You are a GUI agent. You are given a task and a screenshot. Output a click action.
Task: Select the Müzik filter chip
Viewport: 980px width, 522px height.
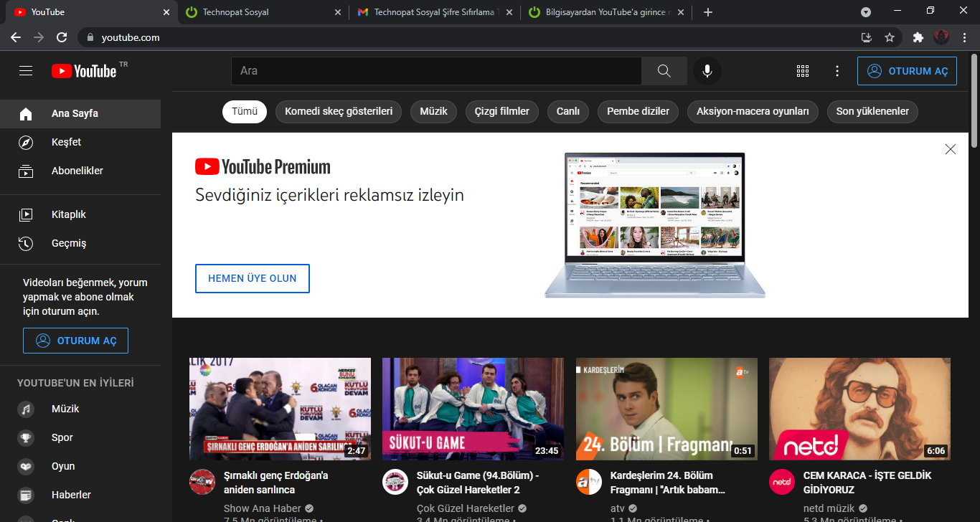click(433, 111)
